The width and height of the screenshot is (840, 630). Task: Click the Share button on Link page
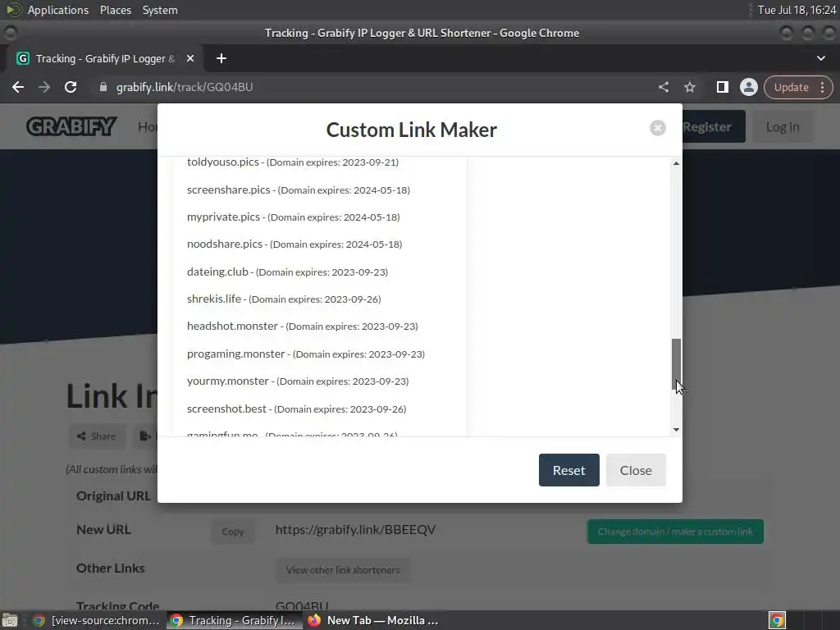[x=97, y=436]
